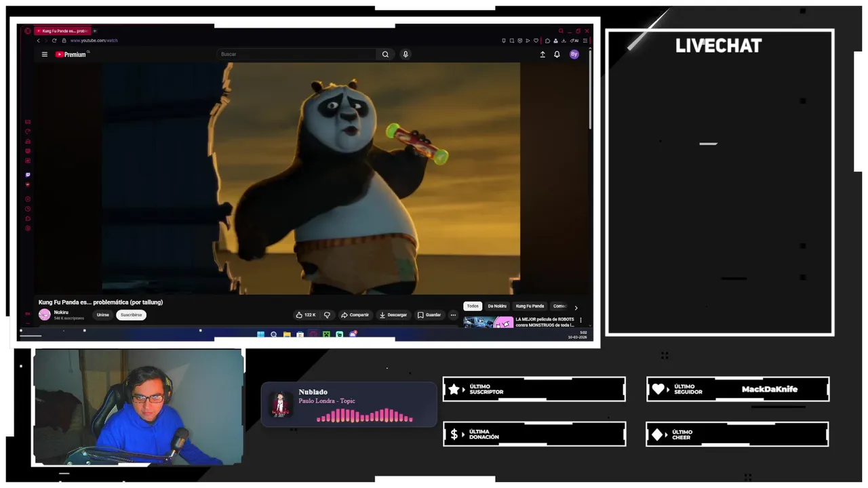
Task: Go back with the browser back arrow
Action: click(39, 41)
